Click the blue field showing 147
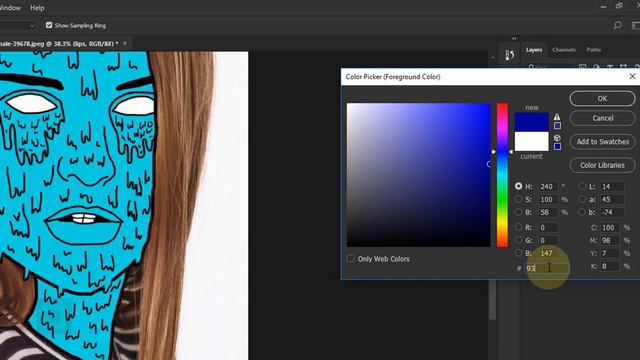 click(x=548, y=253)
